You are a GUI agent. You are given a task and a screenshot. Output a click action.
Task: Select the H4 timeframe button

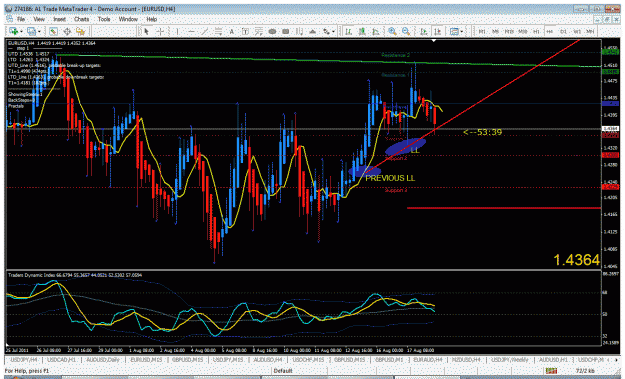(550, 31)
